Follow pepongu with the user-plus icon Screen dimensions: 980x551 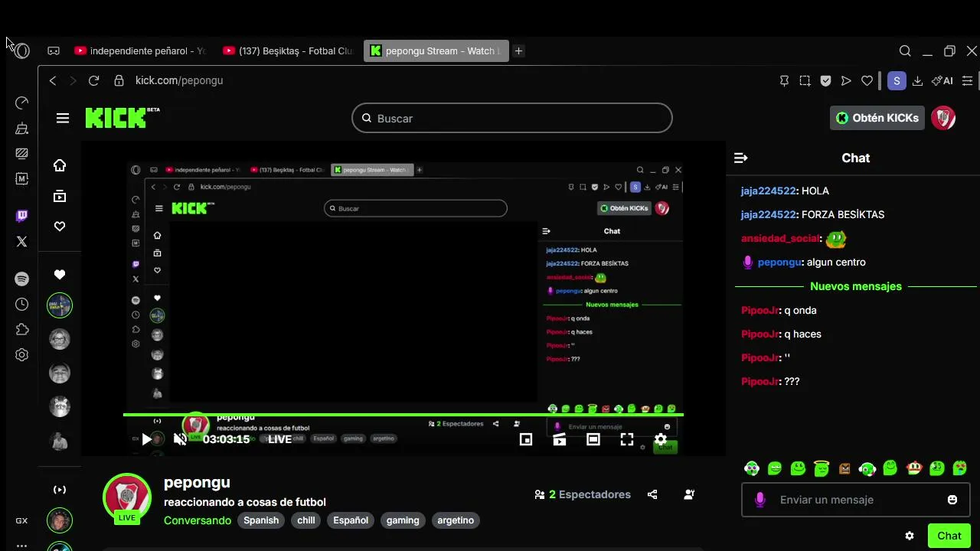(x=689, y=494)
